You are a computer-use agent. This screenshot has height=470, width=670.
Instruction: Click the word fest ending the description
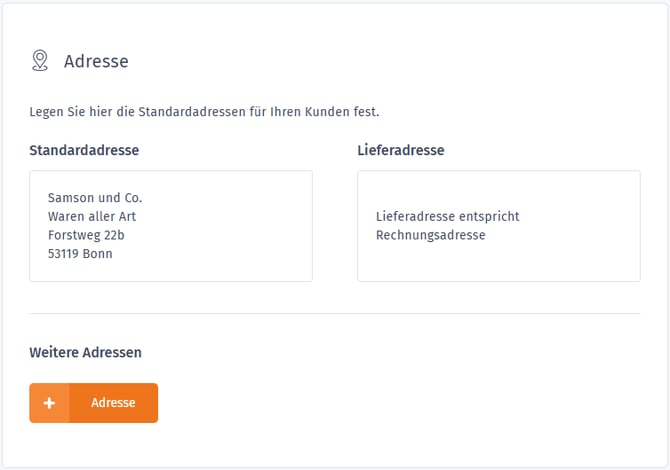[368, 110]
